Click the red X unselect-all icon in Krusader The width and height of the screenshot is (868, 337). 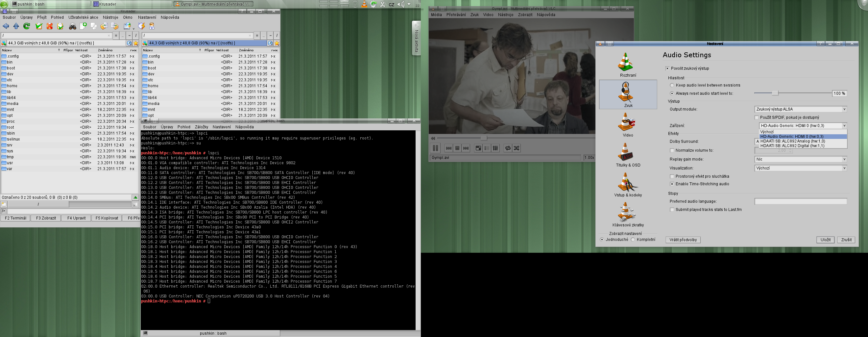[50, 26]
